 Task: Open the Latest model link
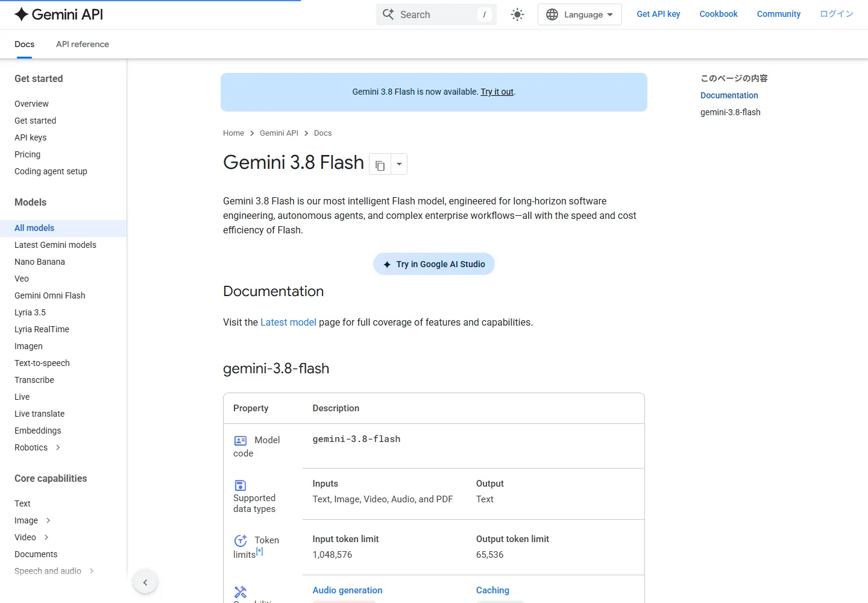pos(288,323)
